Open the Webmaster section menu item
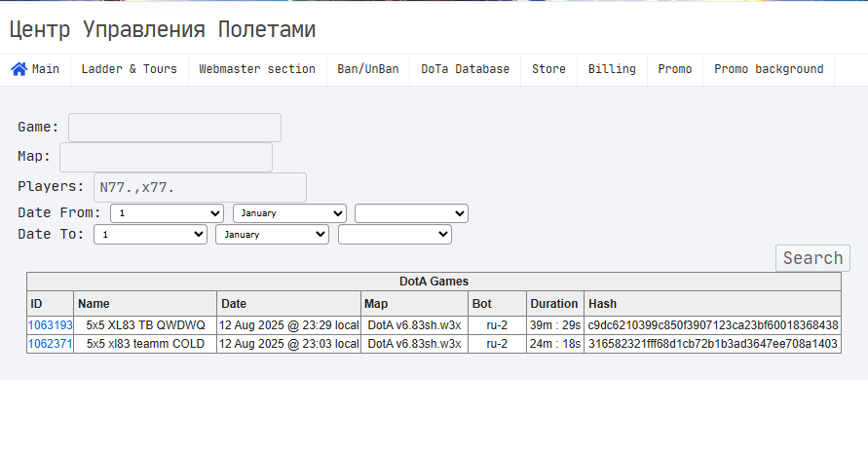 pos(257,69)
